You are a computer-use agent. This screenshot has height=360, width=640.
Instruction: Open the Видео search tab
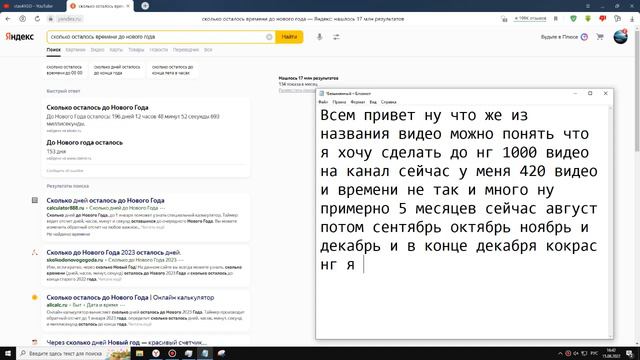[x=97, y=50]
